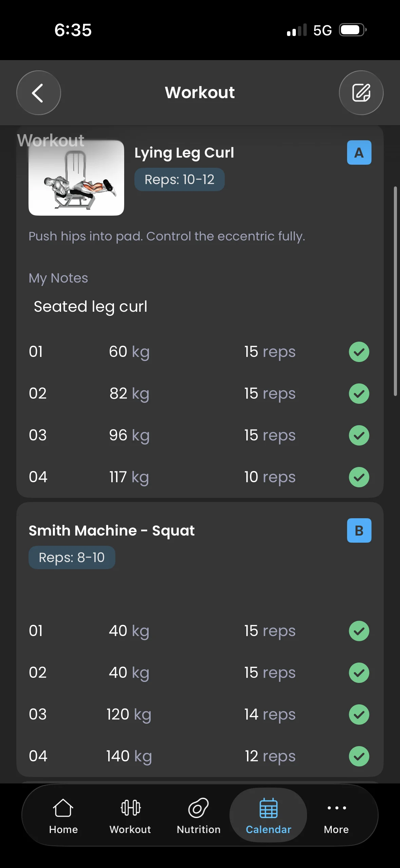Tap the back arrow button
400x868 pixels.
(39, 93)
